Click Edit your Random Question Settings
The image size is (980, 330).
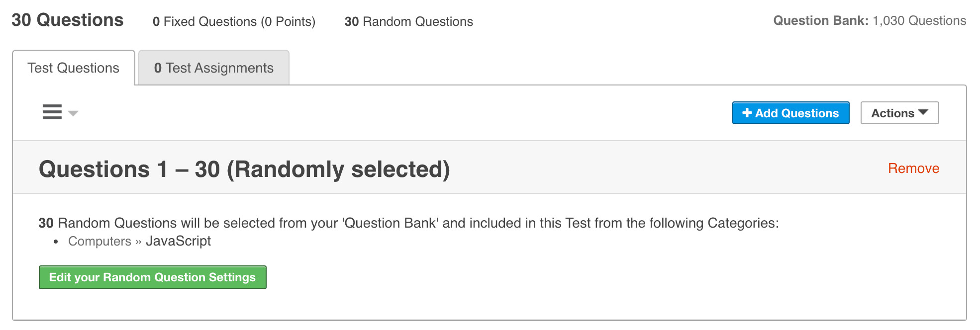tap(152, 277)
